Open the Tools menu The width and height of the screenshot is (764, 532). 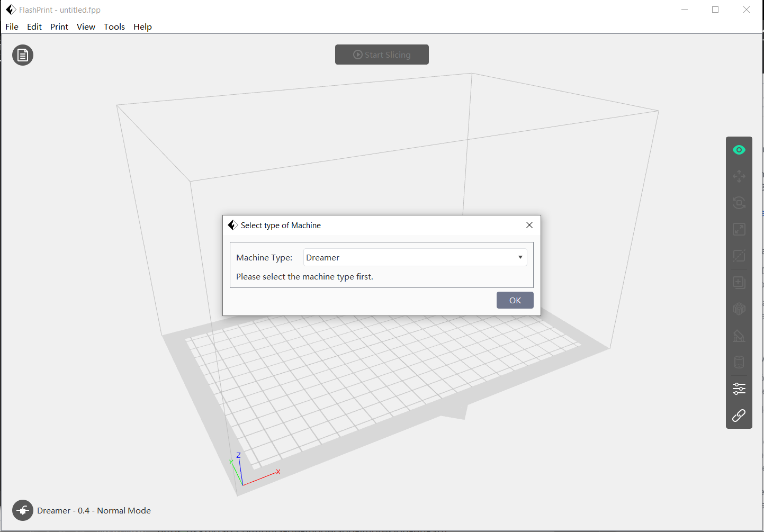coord(114,26)
